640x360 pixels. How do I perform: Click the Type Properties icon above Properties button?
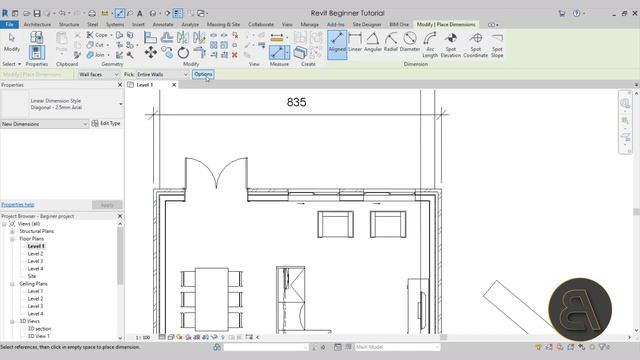point(36,38)
